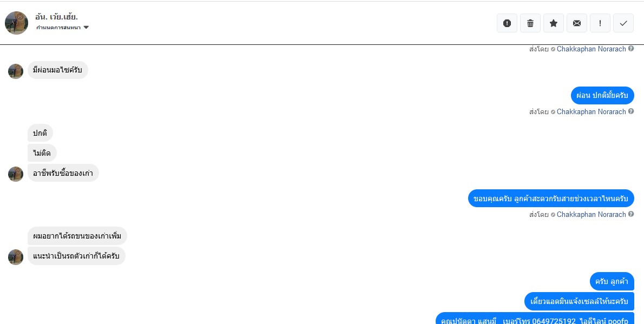The height and width of the screenshot is (324, 644).
Task: Delete conversation using trash icon
Action: click(x=530, y=23)
